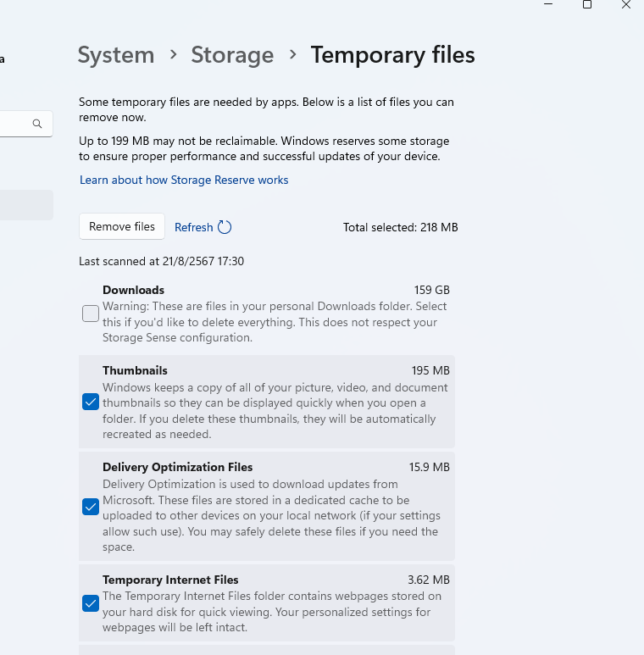Minimize the Settings window
This screenshot has width=644, height=655.
click(x=547, y=5)
